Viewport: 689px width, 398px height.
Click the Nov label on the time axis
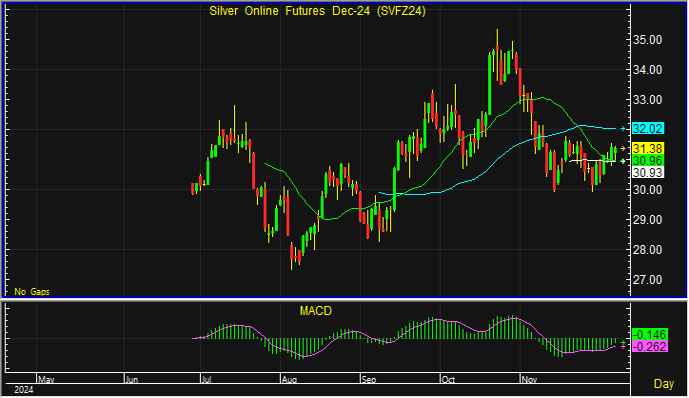click(x=529, y=379)
